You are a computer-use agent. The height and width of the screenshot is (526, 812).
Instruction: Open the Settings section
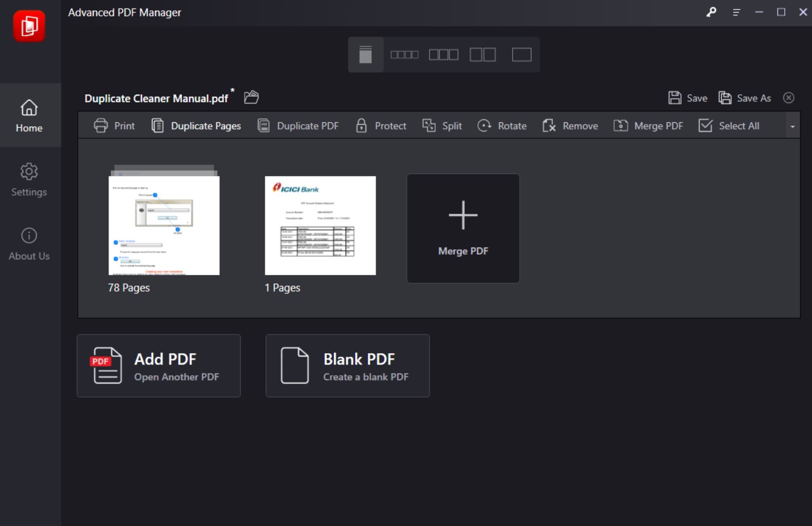click(28, 180)
